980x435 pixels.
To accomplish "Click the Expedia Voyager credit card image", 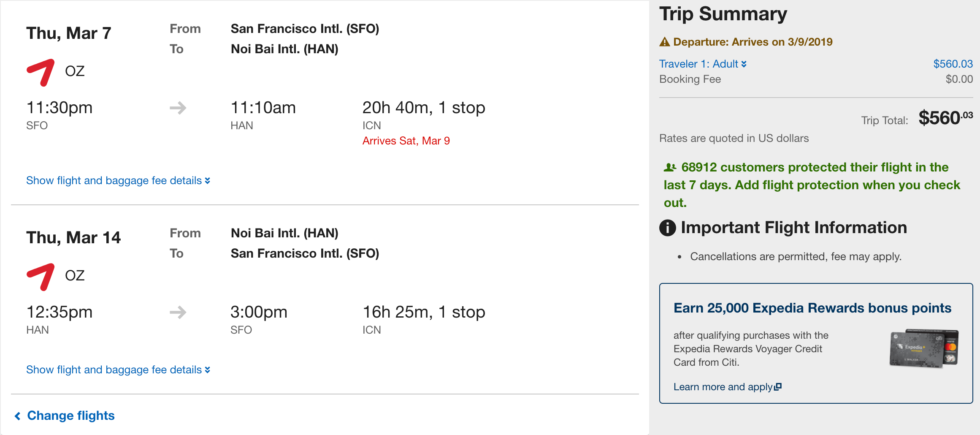I will (x=924, y=348).
